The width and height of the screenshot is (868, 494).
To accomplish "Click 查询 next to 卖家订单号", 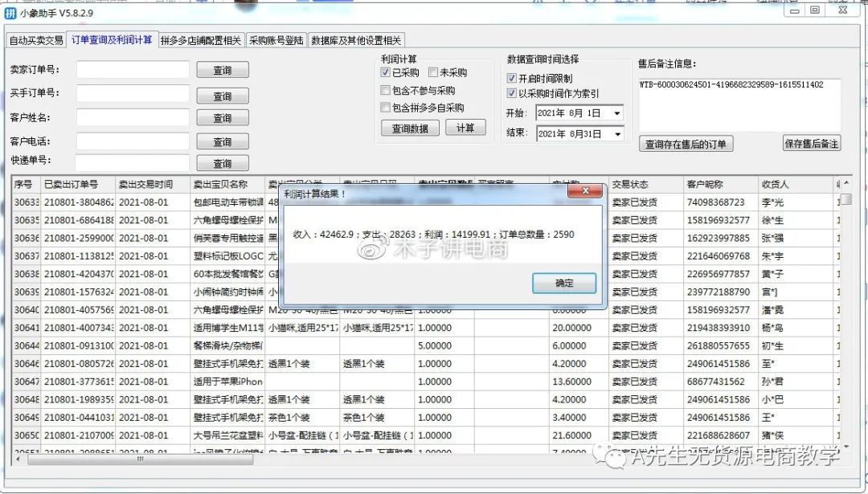I will click(223, 70).
